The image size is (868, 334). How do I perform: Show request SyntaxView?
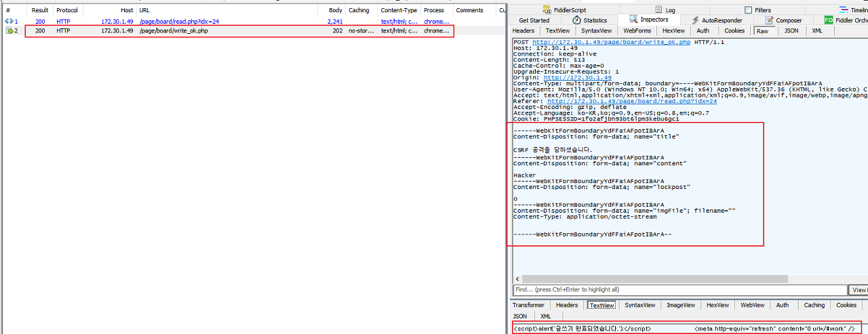(596, 30)
